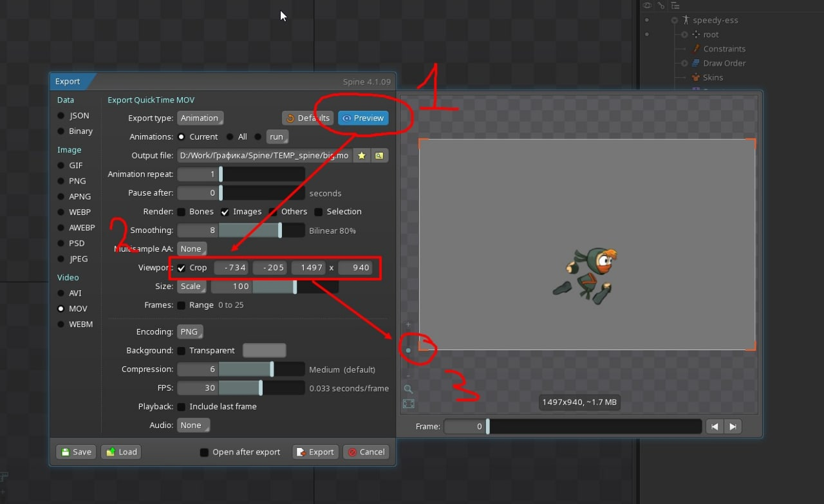
Task: Click the Draw Order layers icon
Action: (x=696, y=63)
